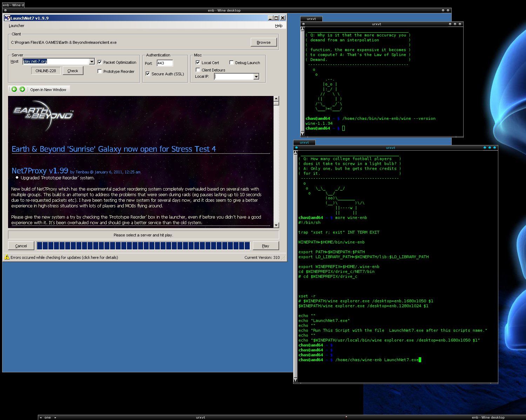Open the Launcher menu

[x=16, y=26]
